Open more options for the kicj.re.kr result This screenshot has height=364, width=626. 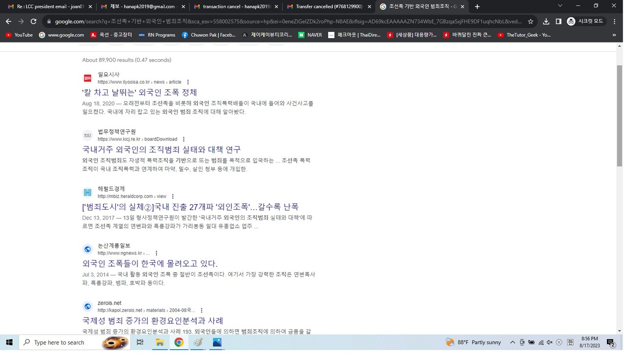184,139
